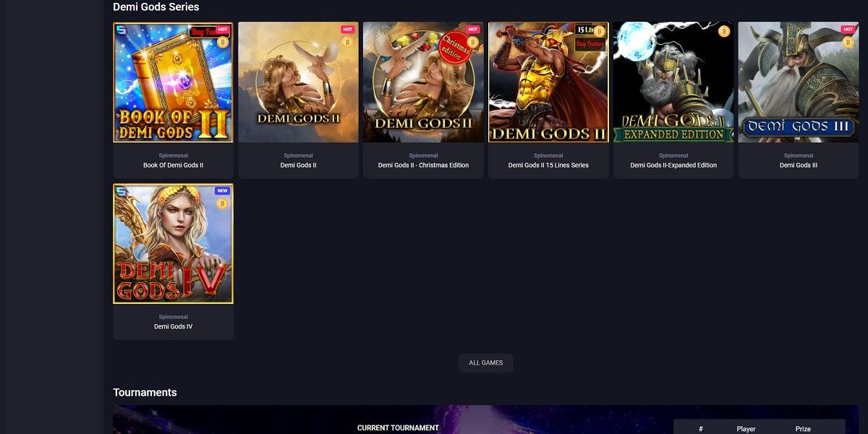
Task: Click Spinomenal label under Demi Gods III
Action: [x=799, y=156]
